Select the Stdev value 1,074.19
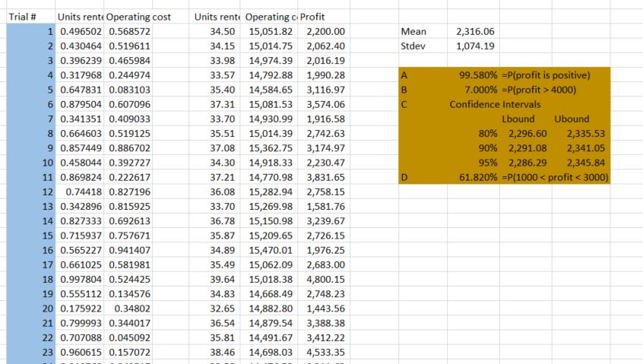The width and height of the screenshot is (643, 364). pos(474,46)
